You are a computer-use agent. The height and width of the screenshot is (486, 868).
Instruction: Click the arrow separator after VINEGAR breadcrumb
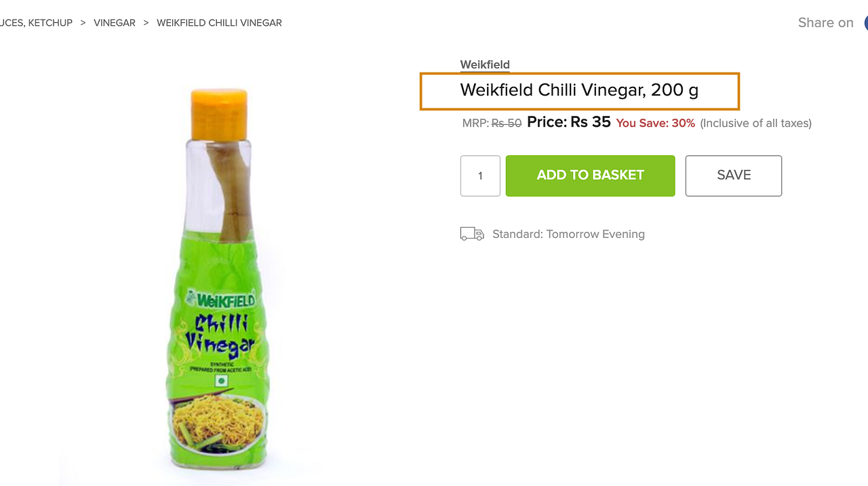coord(146,23)
